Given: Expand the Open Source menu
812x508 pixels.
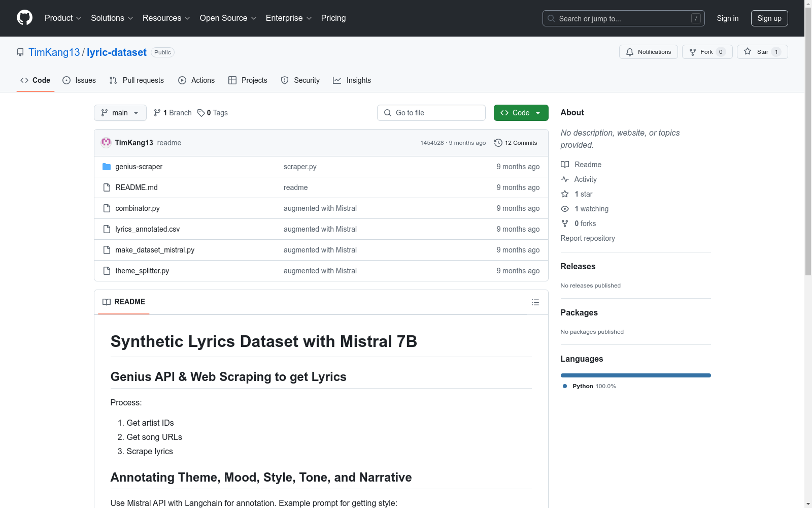Looking at the screenshot, I should pos(228,18).
